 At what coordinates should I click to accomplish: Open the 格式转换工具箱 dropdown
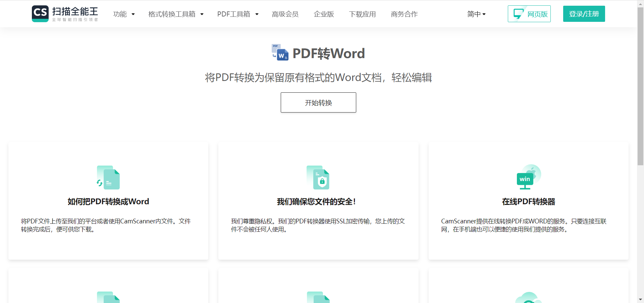[176, 14]
